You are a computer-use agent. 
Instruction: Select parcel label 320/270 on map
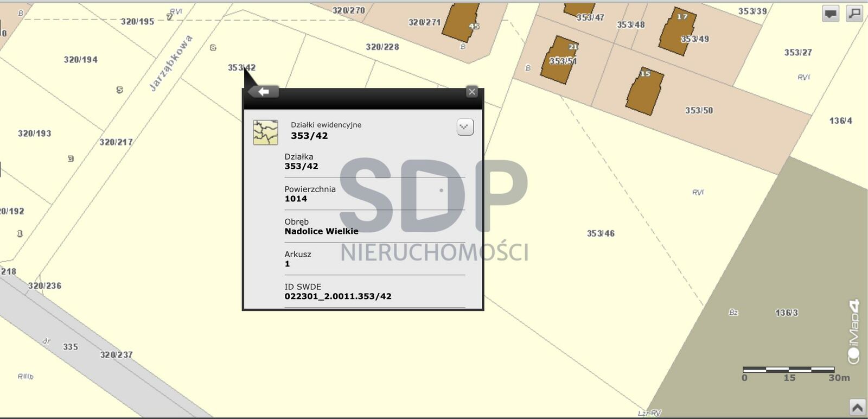tap(349, 10)
